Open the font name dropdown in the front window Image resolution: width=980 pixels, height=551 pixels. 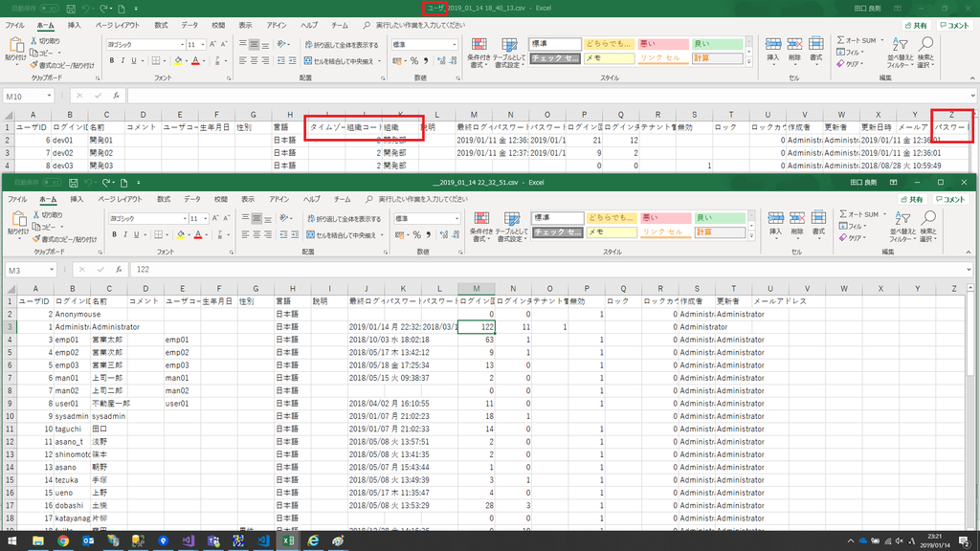click(x=185, y=219)
